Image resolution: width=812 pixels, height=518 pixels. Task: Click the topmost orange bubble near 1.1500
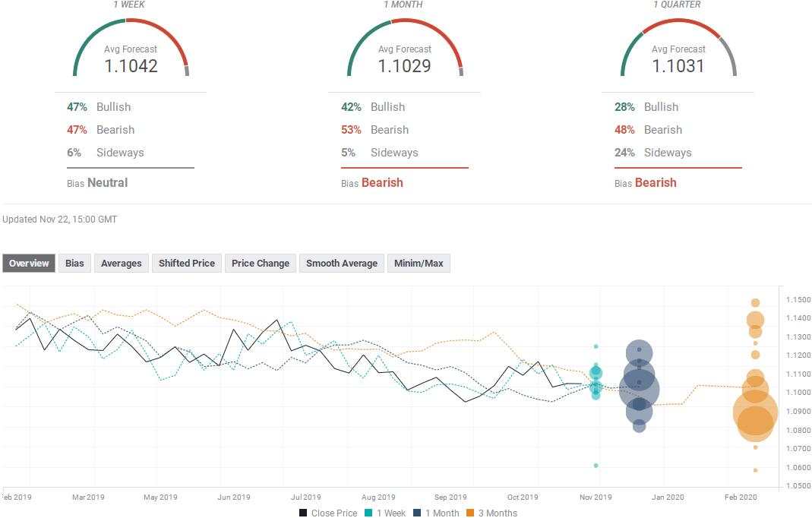pyautogui.click(x=756, y=302)
